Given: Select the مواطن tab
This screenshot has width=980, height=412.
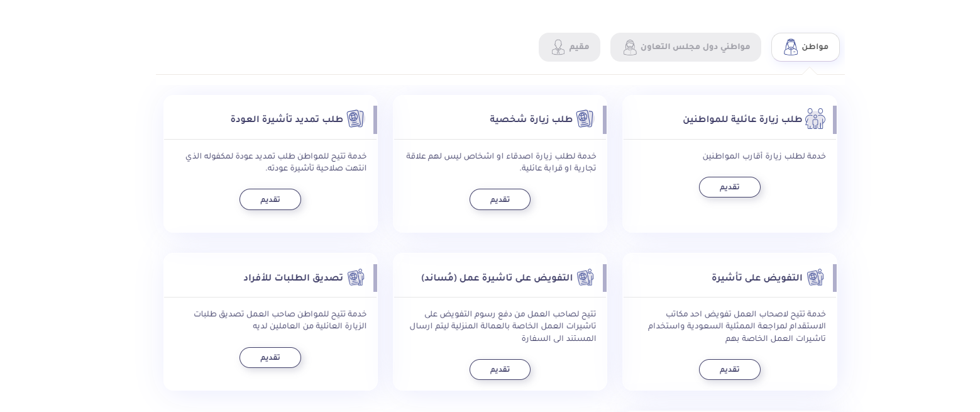Looking at the screenshot, I should [805, 47].
